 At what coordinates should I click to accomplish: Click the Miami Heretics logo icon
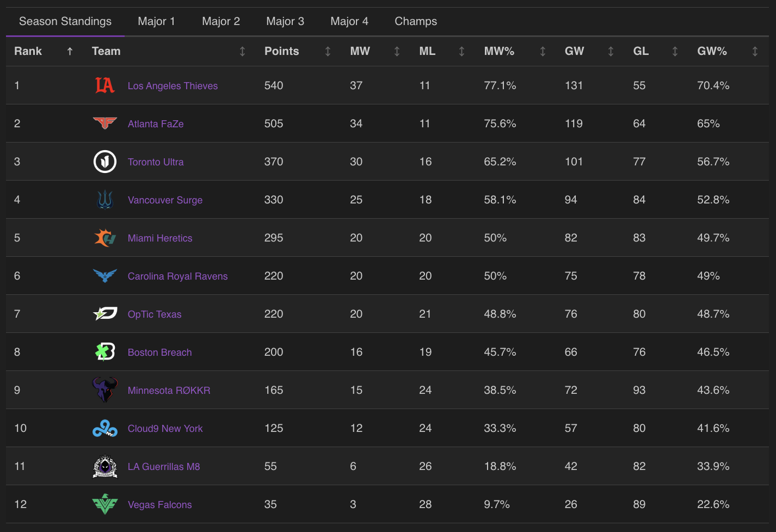point(104,238)
